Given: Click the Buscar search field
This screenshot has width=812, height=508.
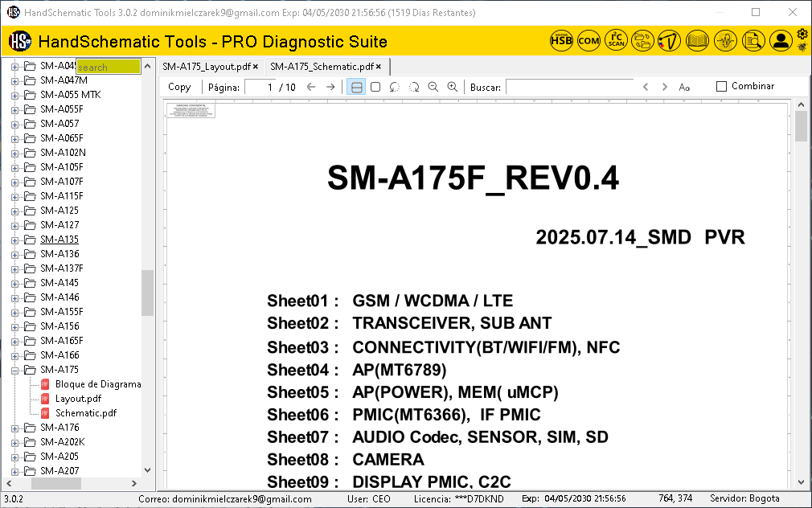Looking at the screenshot, I should (x=570, y=87).
